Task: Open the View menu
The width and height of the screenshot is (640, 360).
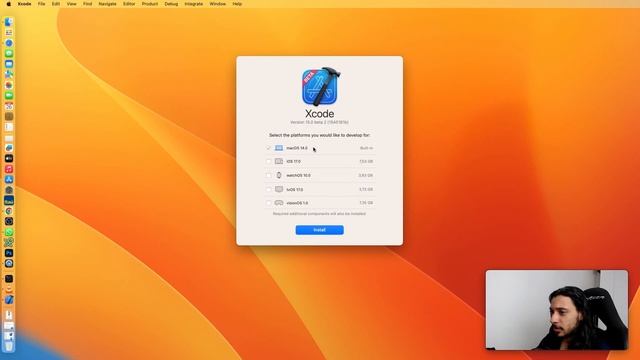Action: click(x=71, y=4)
